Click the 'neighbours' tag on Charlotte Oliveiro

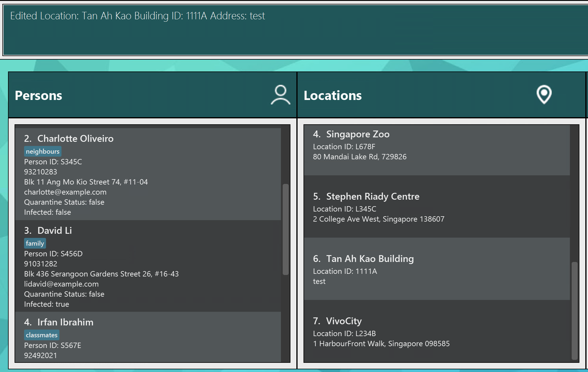click(x=42, y=151)
